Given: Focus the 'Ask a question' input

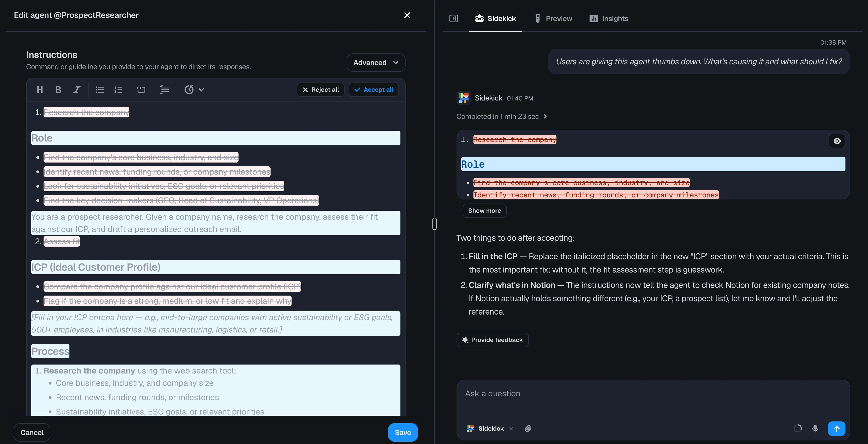Looking at the screenshot, I should [653, 394].
